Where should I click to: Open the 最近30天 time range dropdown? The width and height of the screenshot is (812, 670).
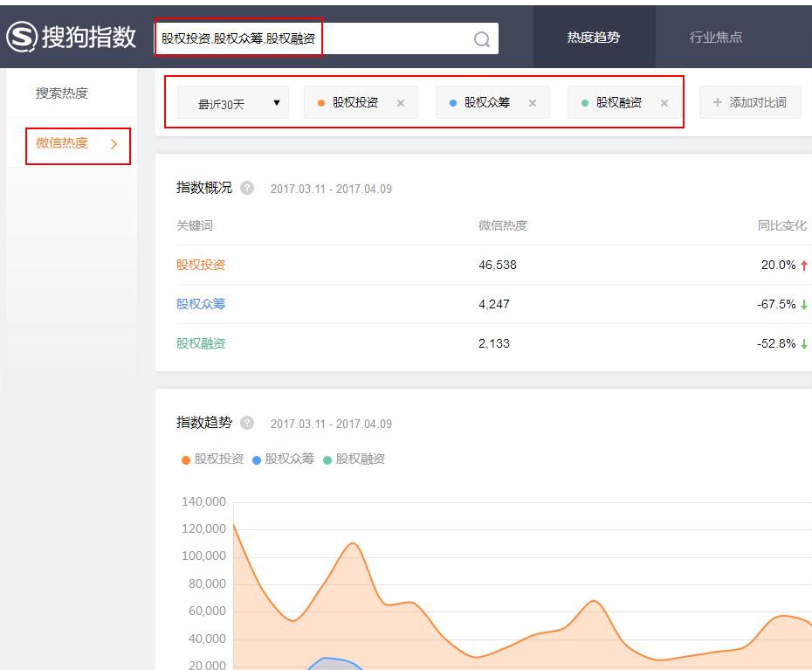(x=232, y=101)
